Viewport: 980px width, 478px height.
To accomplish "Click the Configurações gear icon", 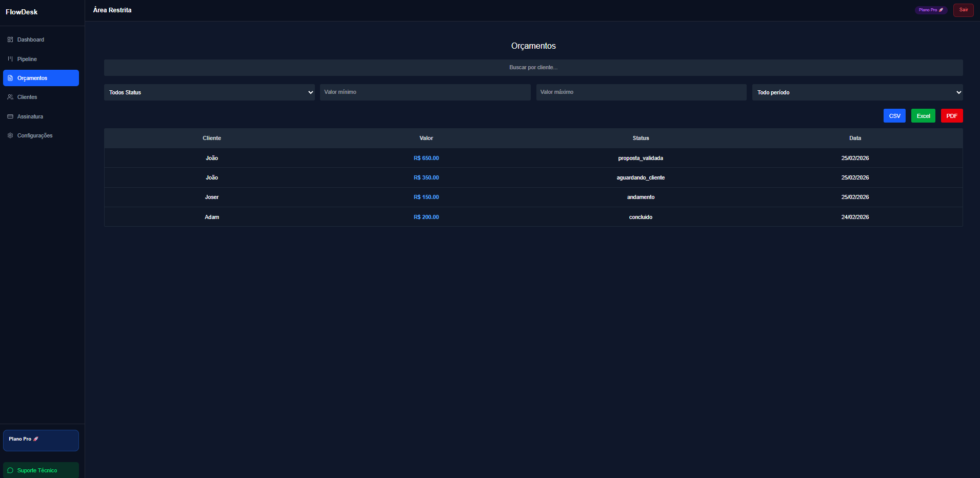I will (10, 135).
